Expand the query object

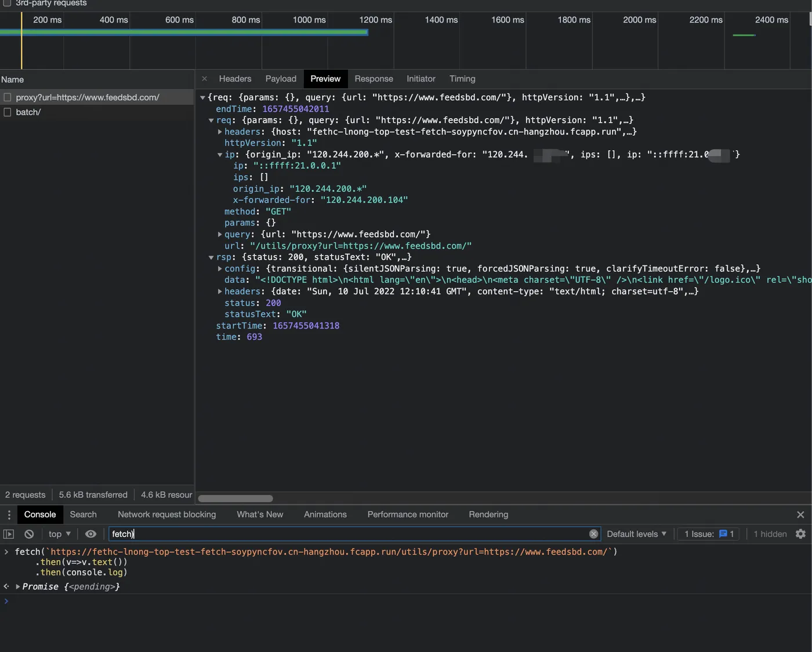click(x=220, y=235)
